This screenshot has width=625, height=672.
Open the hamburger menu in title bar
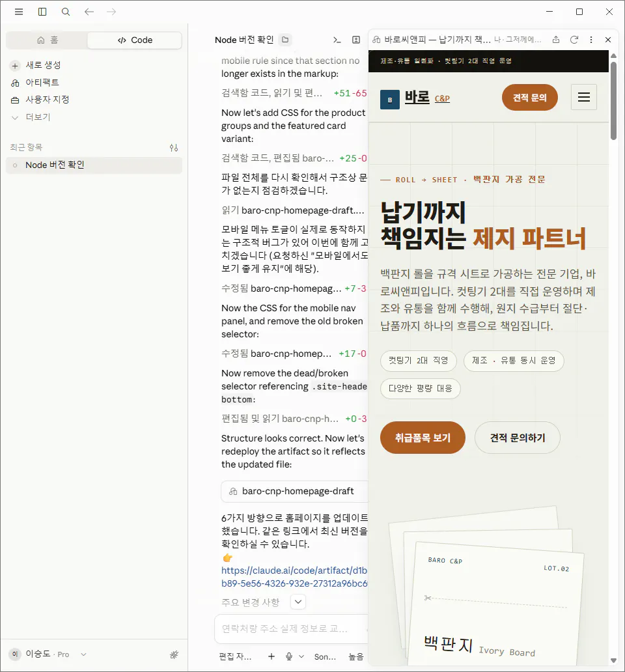coord(19,12)
